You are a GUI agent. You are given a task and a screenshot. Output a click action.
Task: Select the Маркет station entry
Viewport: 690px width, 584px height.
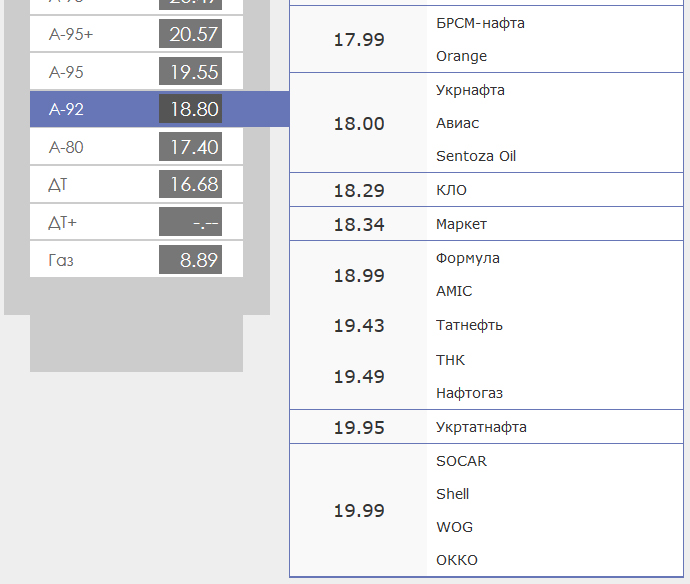tap(461, 224)
